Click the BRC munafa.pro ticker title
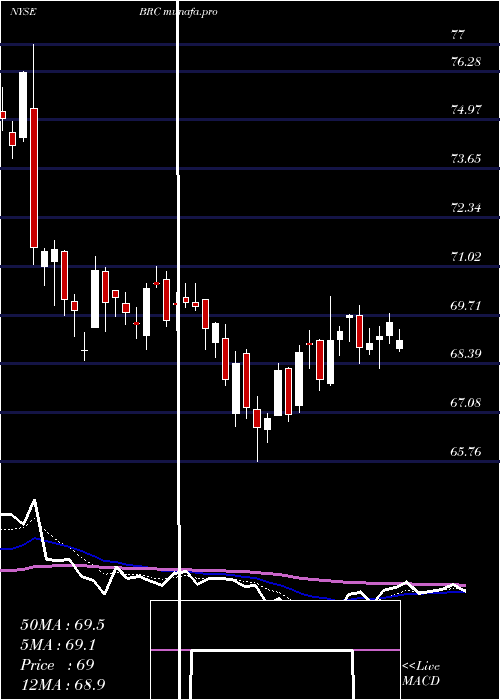The width and height of the screenshot is (500, 700). pos(178,12)
